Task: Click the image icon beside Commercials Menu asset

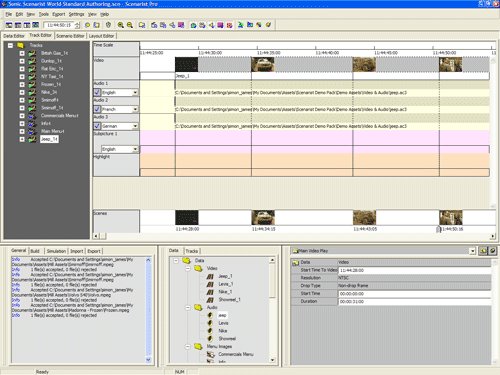Action: (210, 354)
